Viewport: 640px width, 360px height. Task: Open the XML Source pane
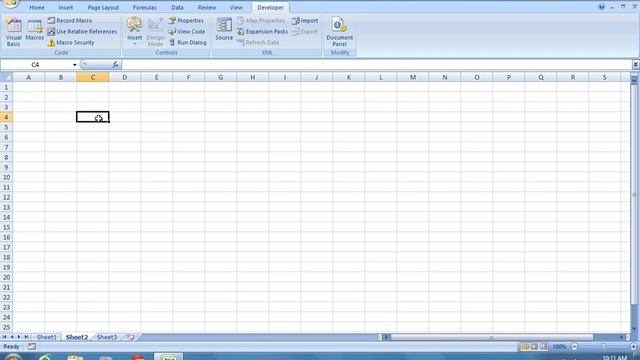pyautogui.click(x=224, y=29)
